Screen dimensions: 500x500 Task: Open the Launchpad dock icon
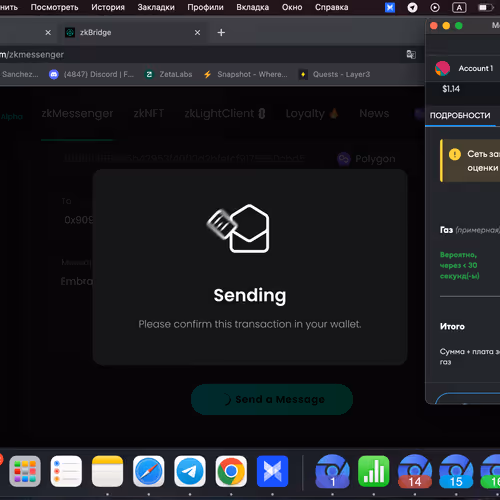tap(25, 471)
